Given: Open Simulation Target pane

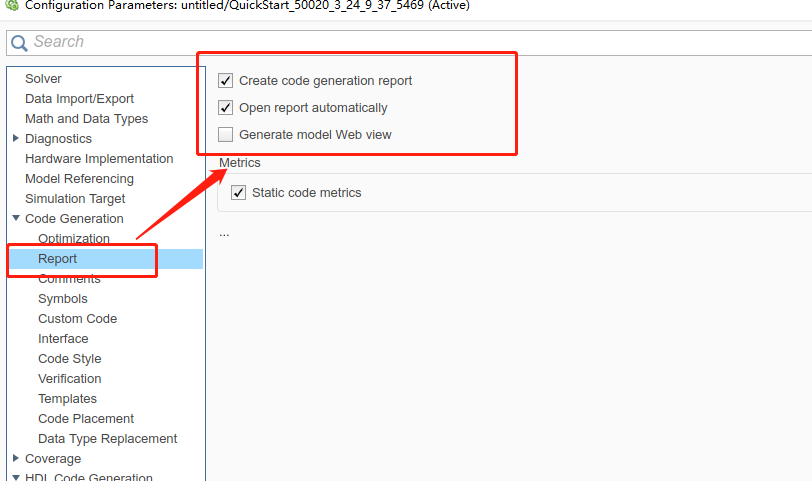Looking at the screenshot, I should pyautogui.click(x=75, y=199).
